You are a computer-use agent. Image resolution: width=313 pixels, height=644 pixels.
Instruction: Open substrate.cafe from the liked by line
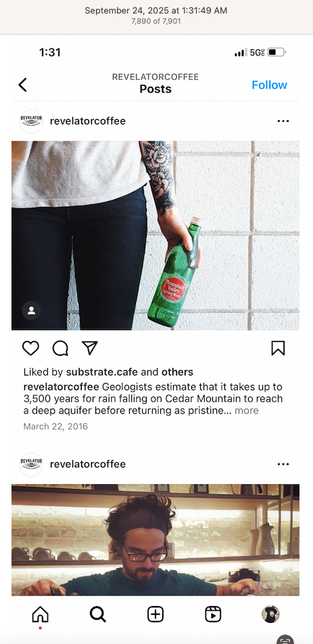pyautogui.click(x=102, y=372)
